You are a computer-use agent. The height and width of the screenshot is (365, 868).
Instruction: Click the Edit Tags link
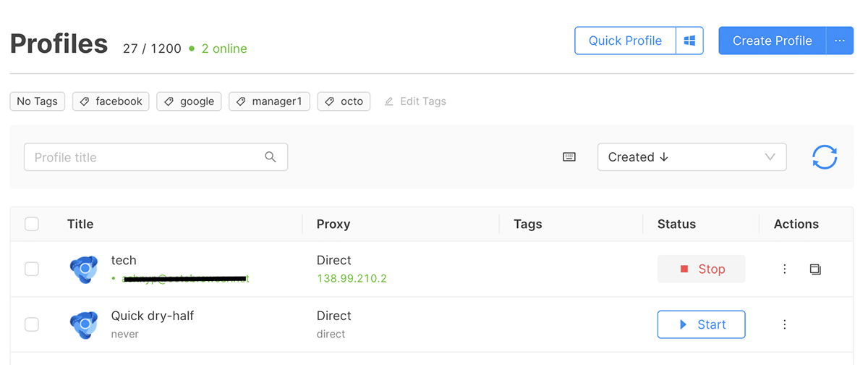(415, 101)
